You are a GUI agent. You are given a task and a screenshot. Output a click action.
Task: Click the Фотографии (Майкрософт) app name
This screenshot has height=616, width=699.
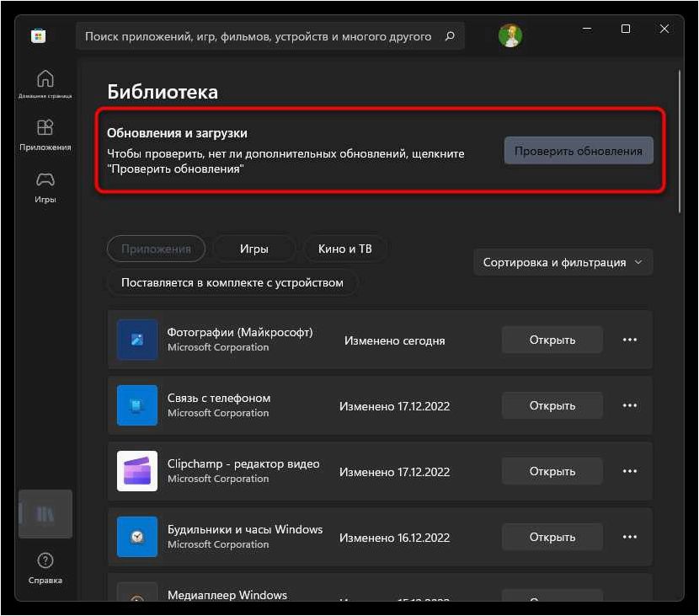tap(240, 332)
